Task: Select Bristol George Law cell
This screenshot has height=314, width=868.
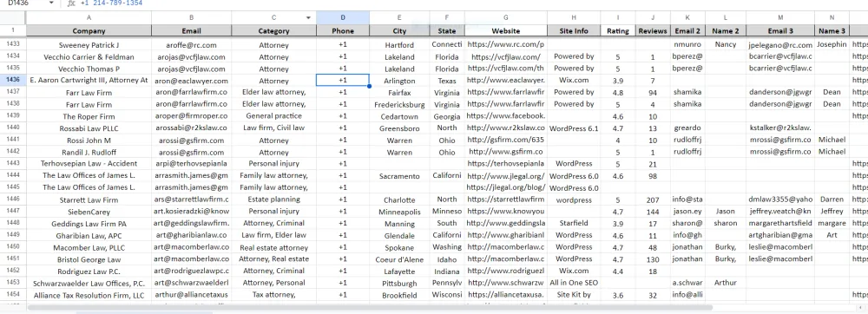Action: tap(89, 259)
